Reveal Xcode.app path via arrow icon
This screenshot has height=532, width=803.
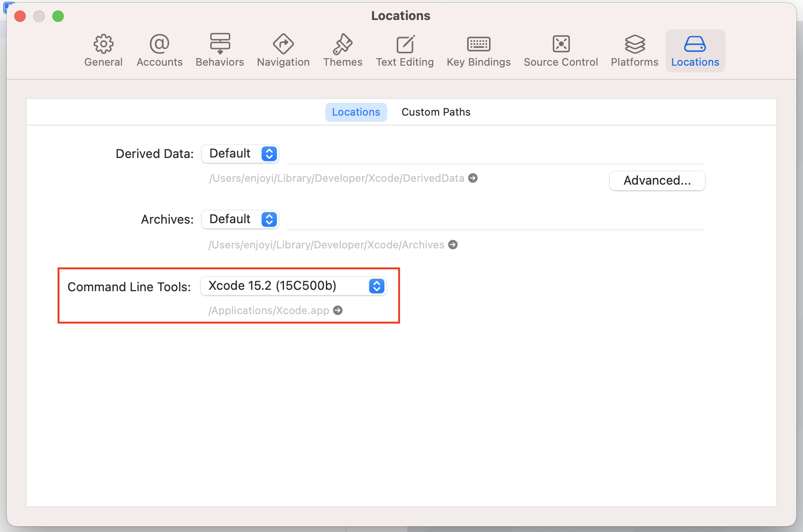[338, 310]
